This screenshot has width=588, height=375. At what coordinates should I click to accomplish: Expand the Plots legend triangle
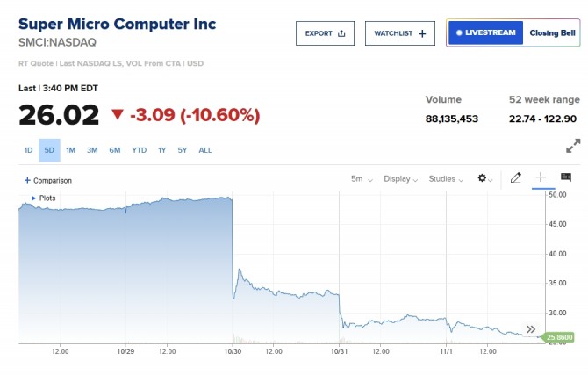(33, 198)
